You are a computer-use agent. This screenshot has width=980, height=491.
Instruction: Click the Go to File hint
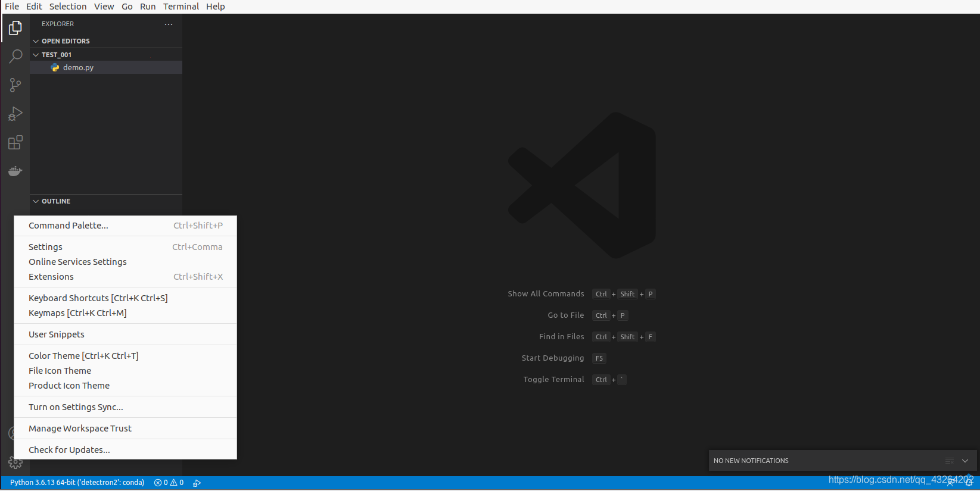coord(566,315)
